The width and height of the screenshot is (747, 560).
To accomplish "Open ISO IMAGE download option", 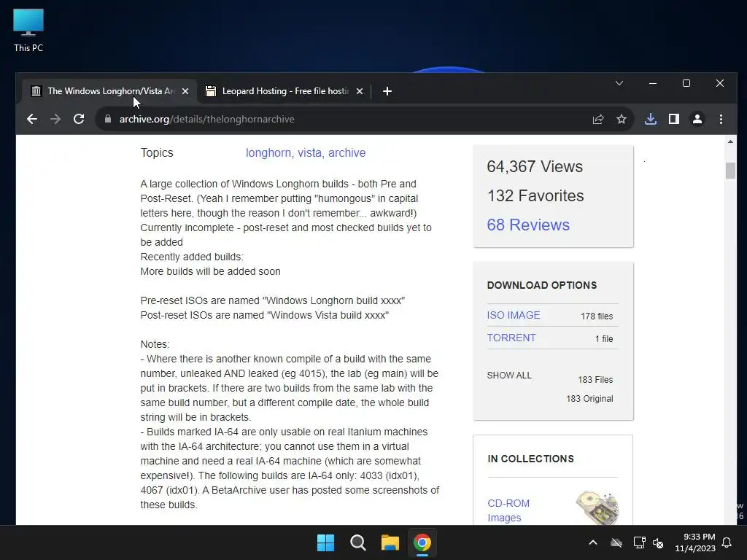I will click(x=513, y=315).
